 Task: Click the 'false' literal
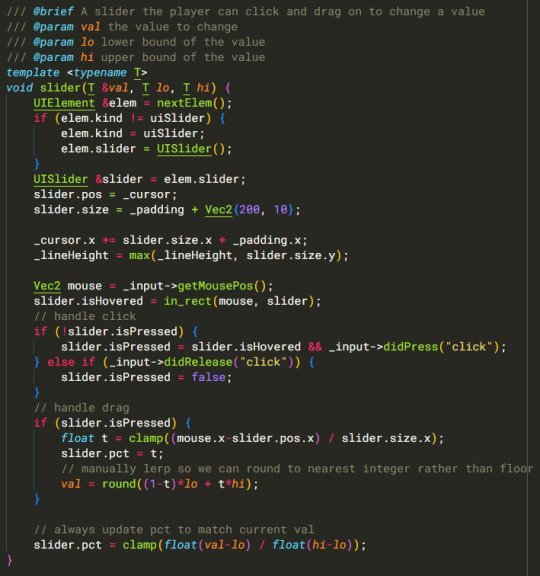click(x=208, y=377)
